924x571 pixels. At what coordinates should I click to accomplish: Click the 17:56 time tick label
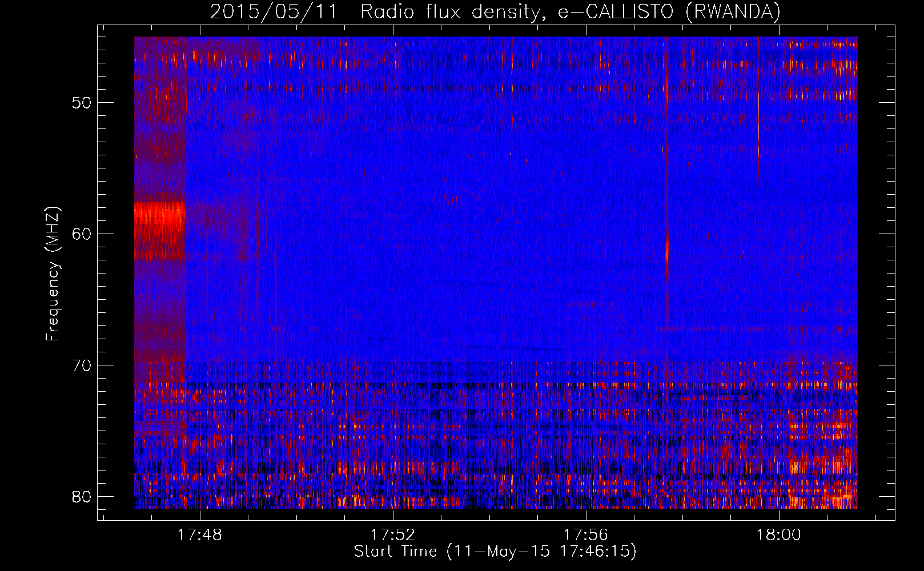586,535
